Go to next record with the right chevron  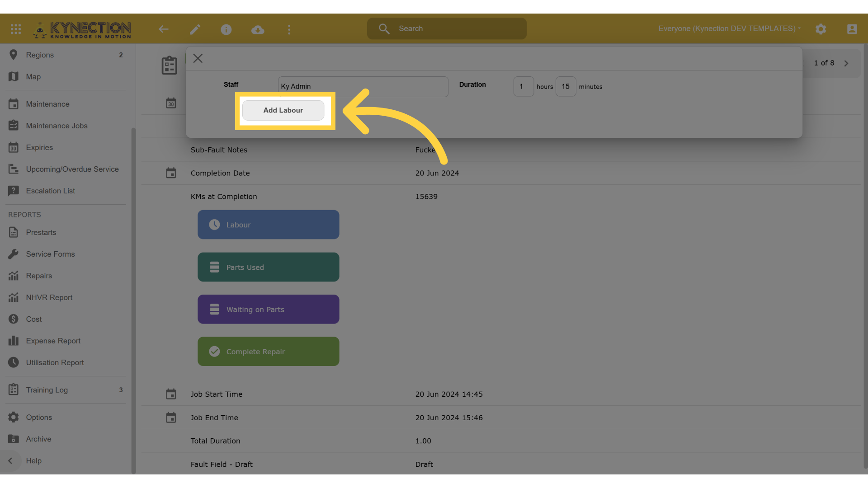click(x=846, y=63)
